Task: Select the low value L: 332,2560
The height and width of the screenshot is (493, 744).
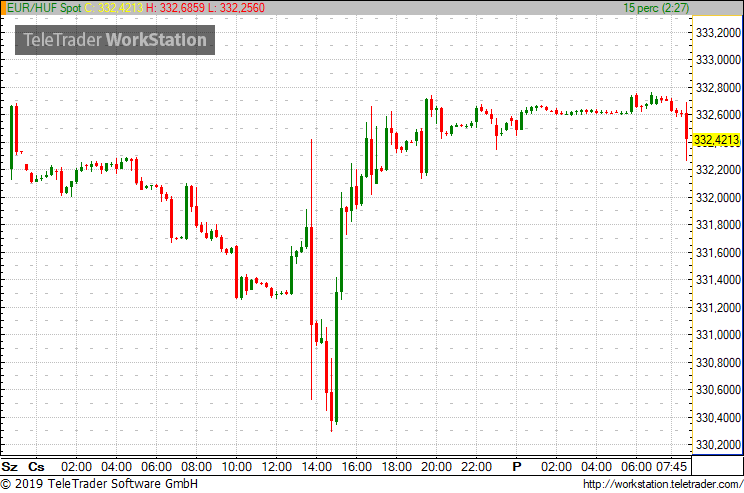Action: pyautogui.click(x=236, y=8)
